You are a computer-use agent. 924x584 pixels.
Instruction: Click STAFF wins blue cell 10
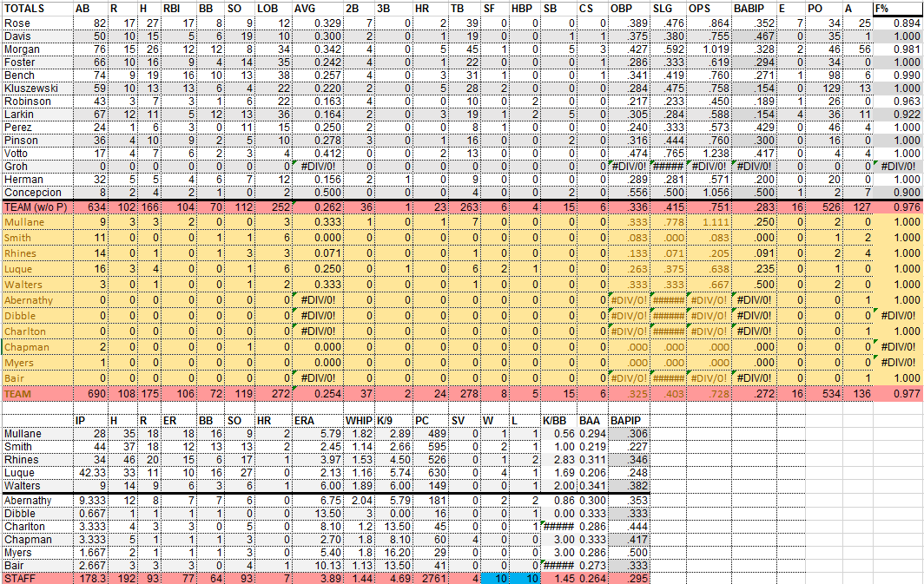494,578
